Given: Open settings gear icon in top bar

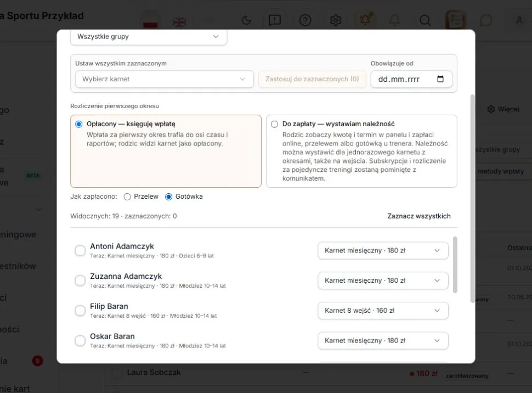Looking at the screenshot, I should point(336,20).
